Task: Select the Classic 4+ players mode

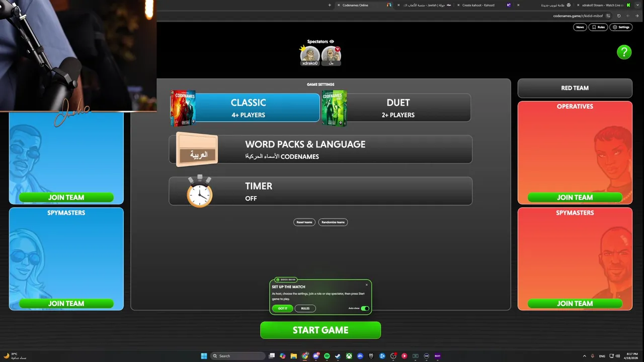Action: [x=245, y=108]
